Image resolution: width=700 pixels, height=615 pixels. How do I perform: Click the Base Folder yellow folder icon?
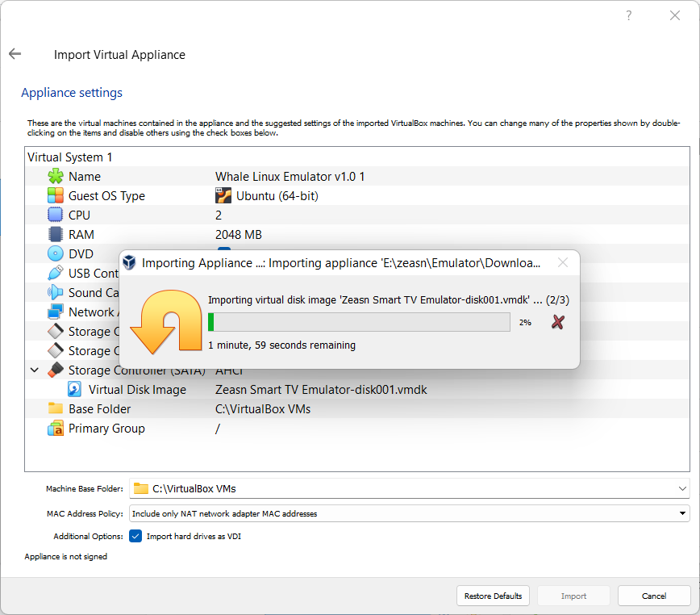click(56, 408)
